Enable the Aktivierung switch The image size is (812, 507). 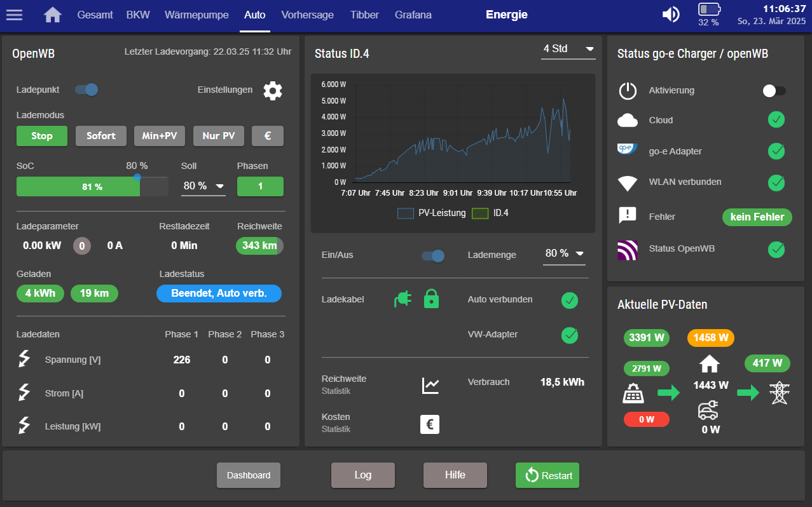774,91
